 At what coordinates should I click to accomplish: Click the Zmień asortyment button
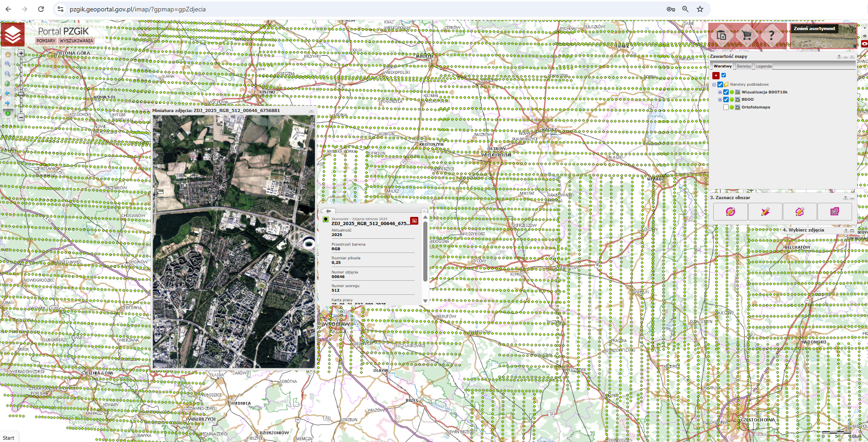[x=814, y=29]
